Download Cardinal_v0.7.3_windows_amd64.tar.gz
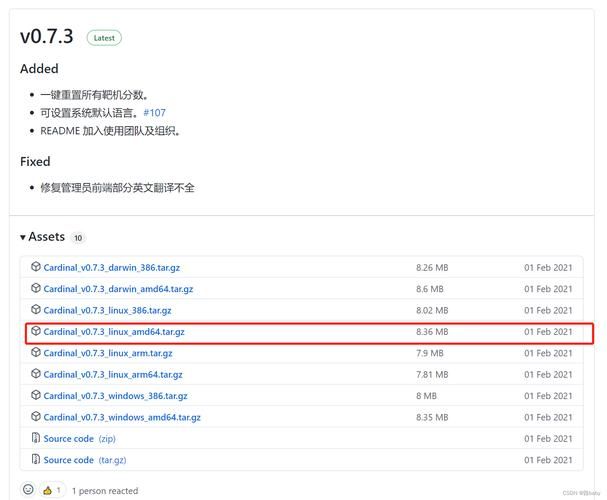Viewport: 607px width, 500px height. [x=122, y=417]
